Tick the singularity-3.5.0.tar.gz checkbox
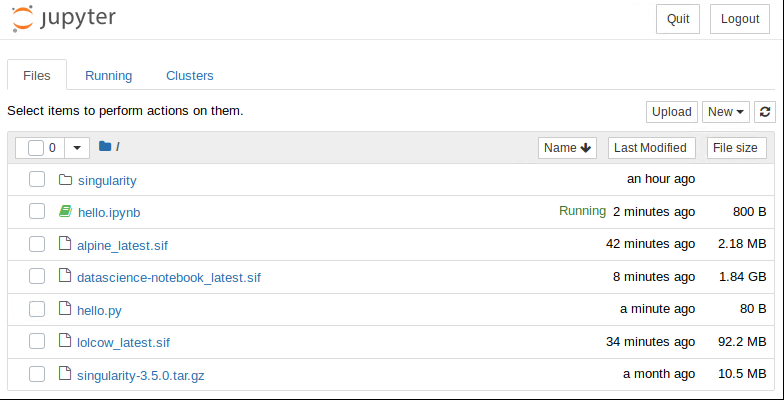The height and width of the screenshot is (400, 784). [37, 374]
